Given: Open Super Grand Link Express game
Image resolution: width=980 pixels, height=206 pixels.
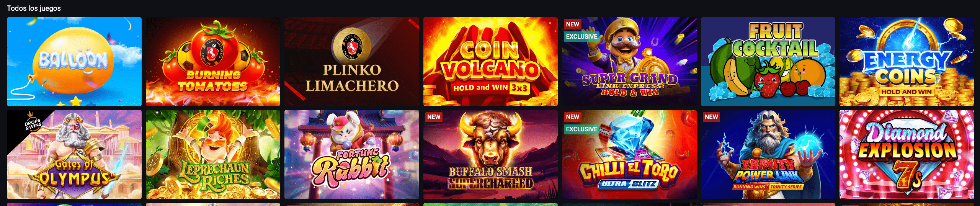Looking at the screenshot, I should pos(629,62).
